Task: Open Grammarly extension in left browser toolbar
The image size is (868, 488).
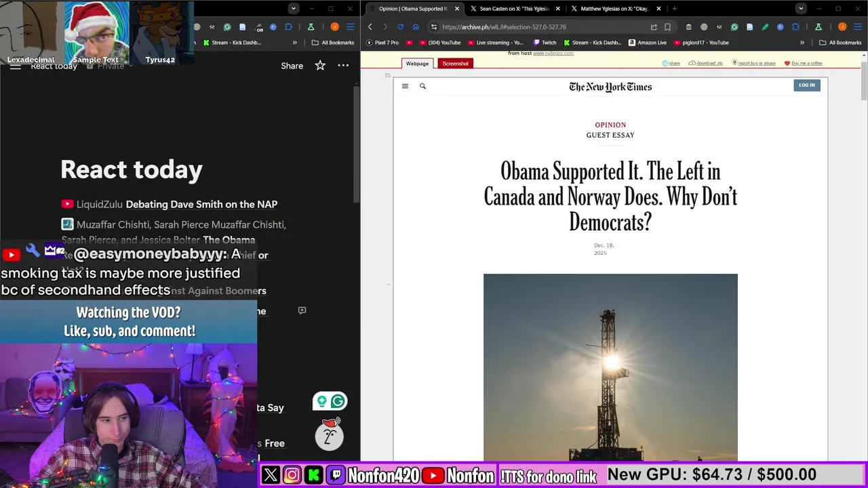Action: pyautogui.click(x=227, y=27)
